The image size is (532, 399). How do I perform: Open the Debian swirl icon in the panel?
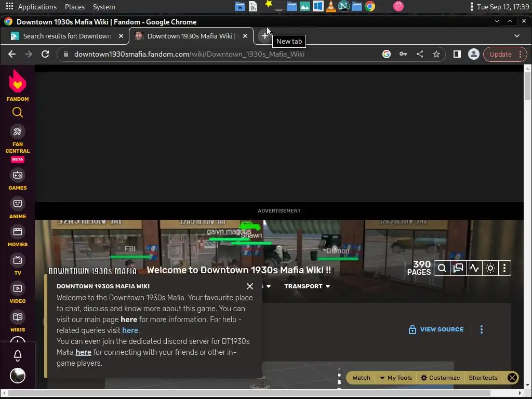click(x=398, y=6)
